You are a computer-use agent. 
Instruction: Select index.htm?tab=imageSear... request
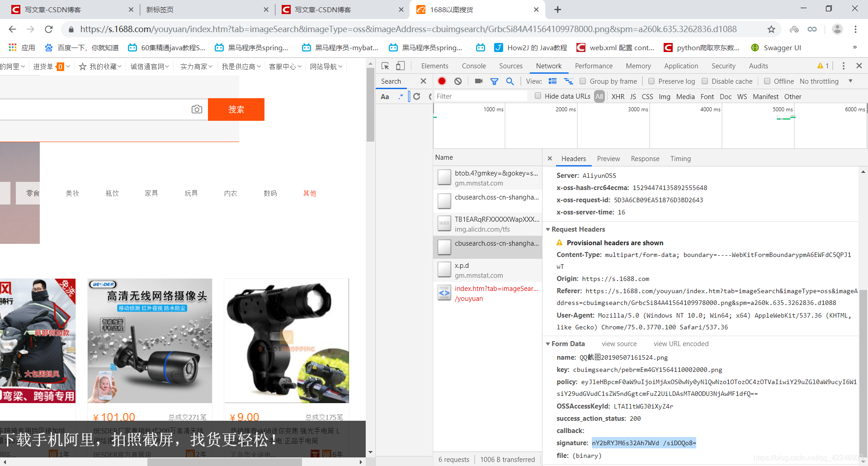(488, 293)
